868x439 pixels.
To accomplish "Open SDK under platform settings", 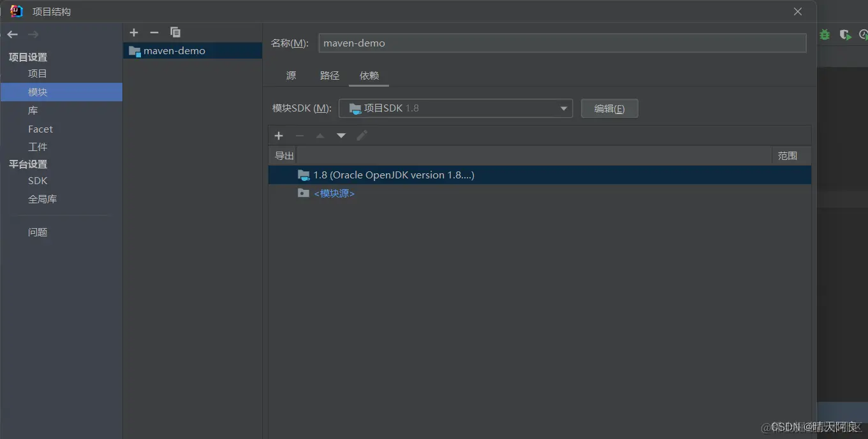I will [x=38, y=181].
